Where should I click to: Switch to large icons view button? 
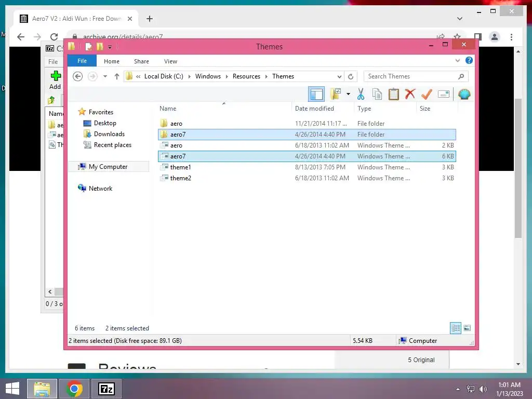click(x=467, y=328)
